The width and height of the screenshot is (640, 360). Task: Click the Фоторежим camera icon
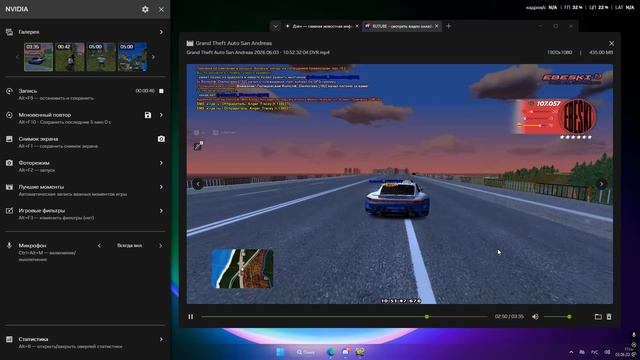[x=9, y=163]
